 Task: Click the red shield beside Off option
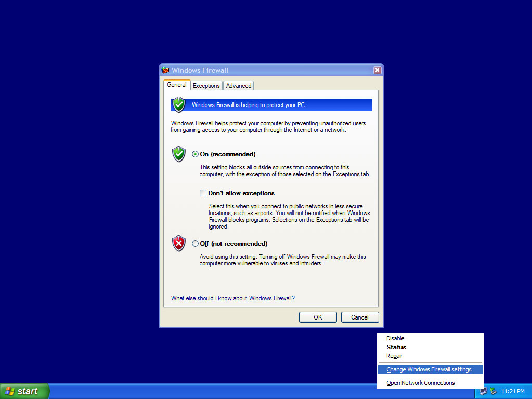179,243
